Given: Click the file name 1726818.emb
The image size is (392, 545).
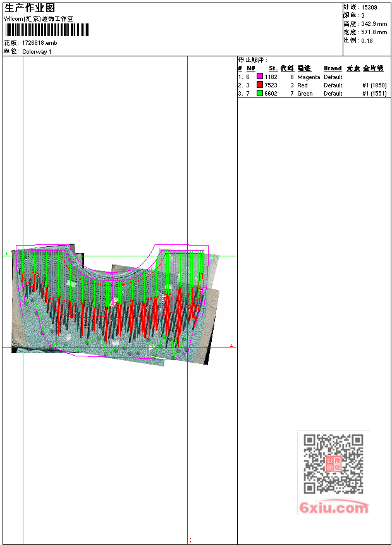Looking at the screenshot, I should [39, 43].
